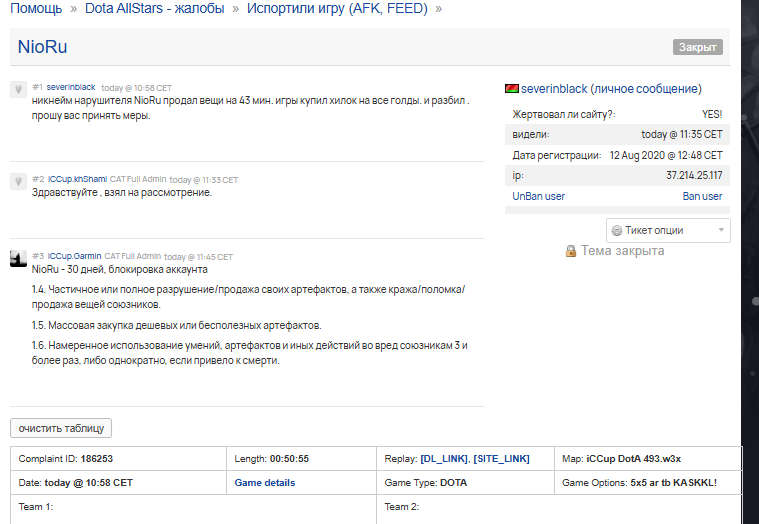
Task: Click Game Options 5x5 ar tb KASKKL!
Action: (x=673, y=483)
